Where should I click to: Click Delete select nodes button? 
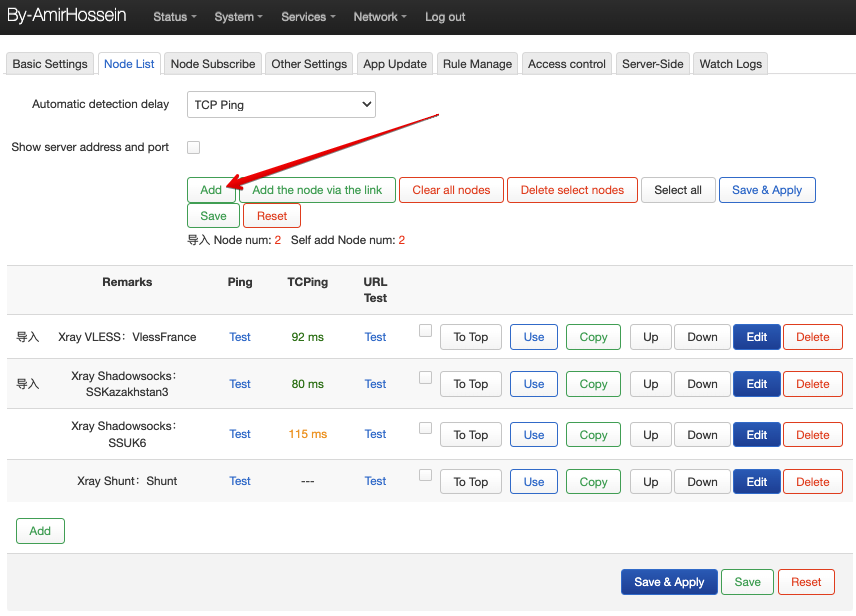click(x=572, y=190)
